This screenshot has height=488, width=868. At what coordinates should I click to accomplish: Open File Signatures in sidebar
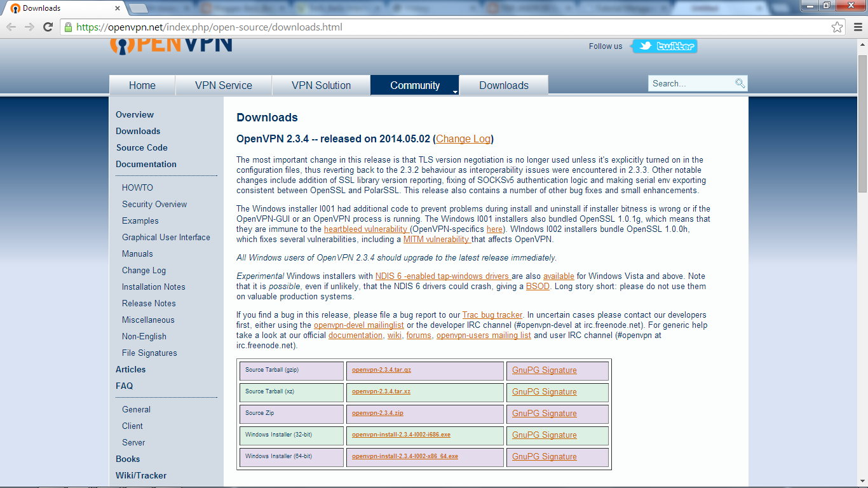(149, 353)
